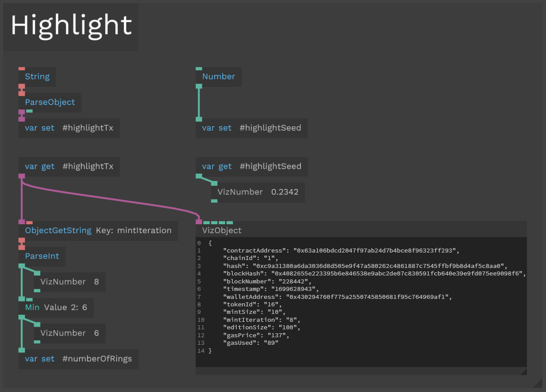Click the red input port atop String
Image resolution: width=546 pixels, height=392 pixels.
click(22, 68)
